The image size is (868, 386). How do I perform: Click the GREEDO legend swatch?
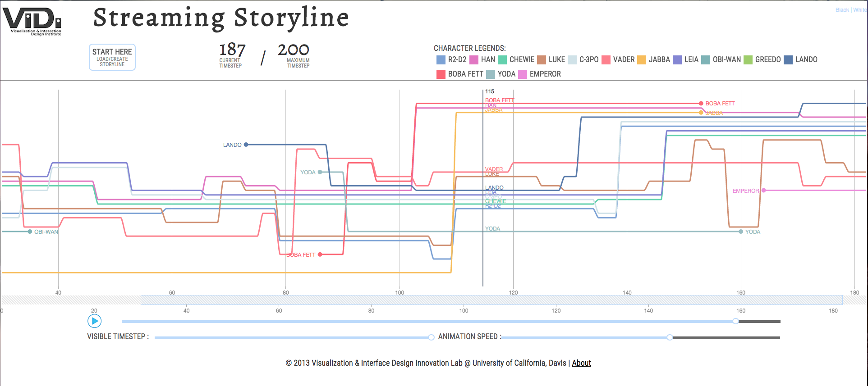[x=748, y=60]
